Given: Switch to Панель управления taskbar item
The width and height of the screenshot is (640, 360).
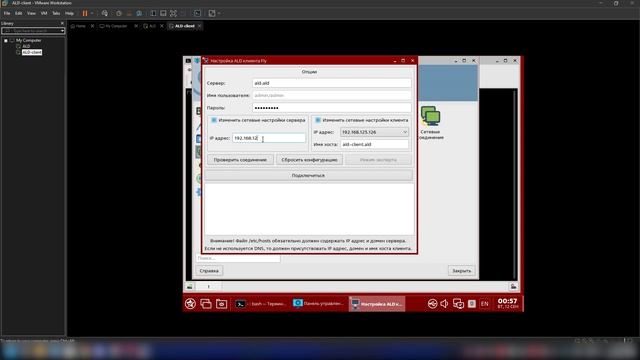Looking at the screenshot, I should click(x=318, y=304).
